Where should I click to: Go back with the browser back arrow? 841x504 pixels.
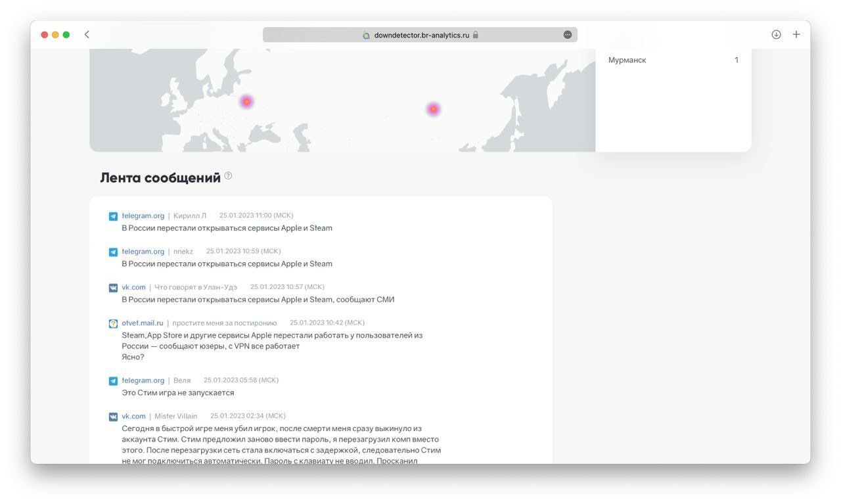87,35
